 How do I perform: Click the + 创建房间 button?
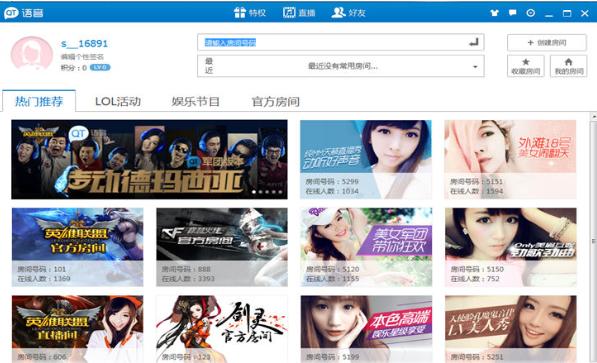[x=547, y=43]
